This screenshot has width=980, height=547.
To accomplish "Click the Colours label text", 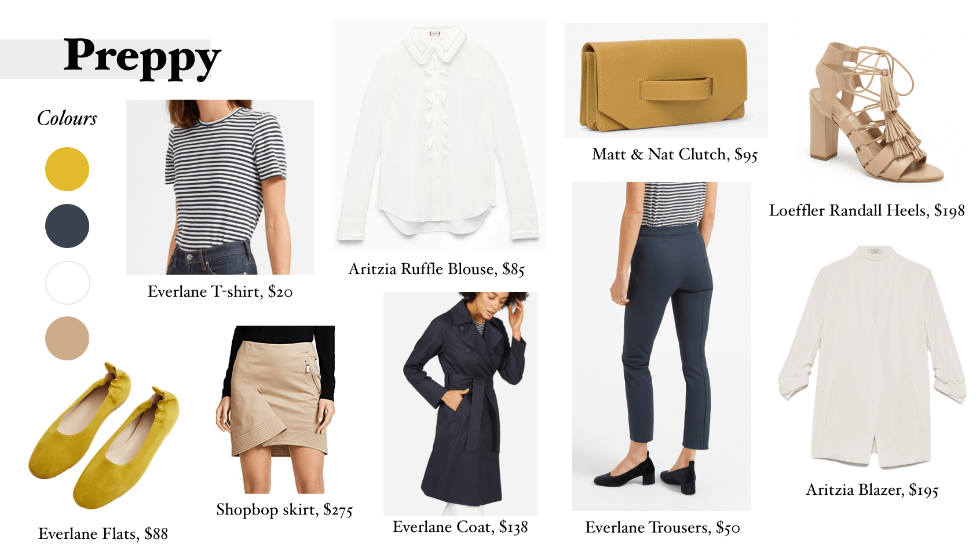I will click(67, 118).
